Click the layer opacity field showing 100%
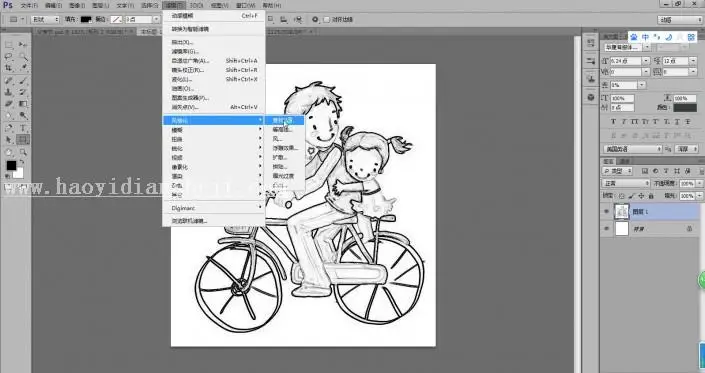Image resolution: width=705 pixels, height=373 pixels. click(687, 183)
